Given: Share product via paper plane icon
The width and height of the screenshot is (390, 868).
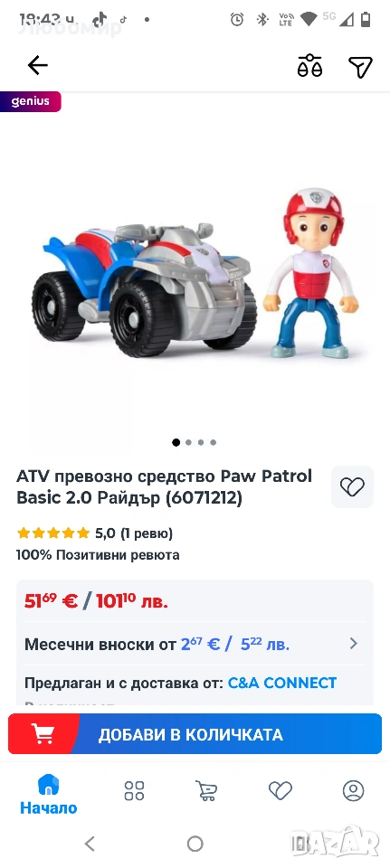Looking at the screenshot, I should 361,66.
